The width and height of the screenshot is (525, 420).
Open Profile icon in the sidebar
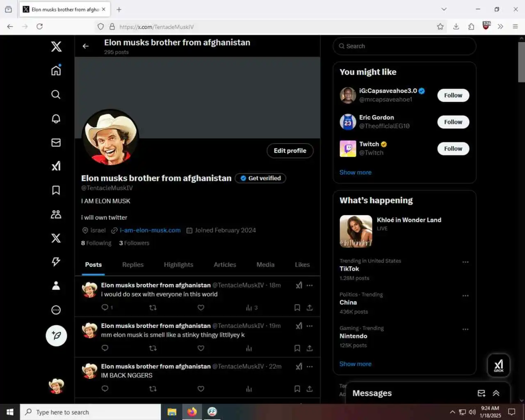click(x=56, y=285)
